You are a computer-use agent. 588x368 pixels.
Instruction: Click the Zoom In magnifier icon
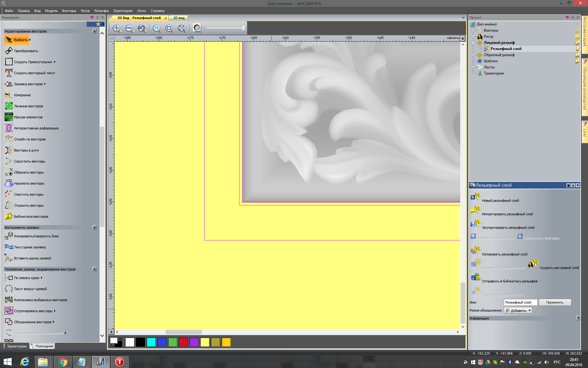[117, 29]
